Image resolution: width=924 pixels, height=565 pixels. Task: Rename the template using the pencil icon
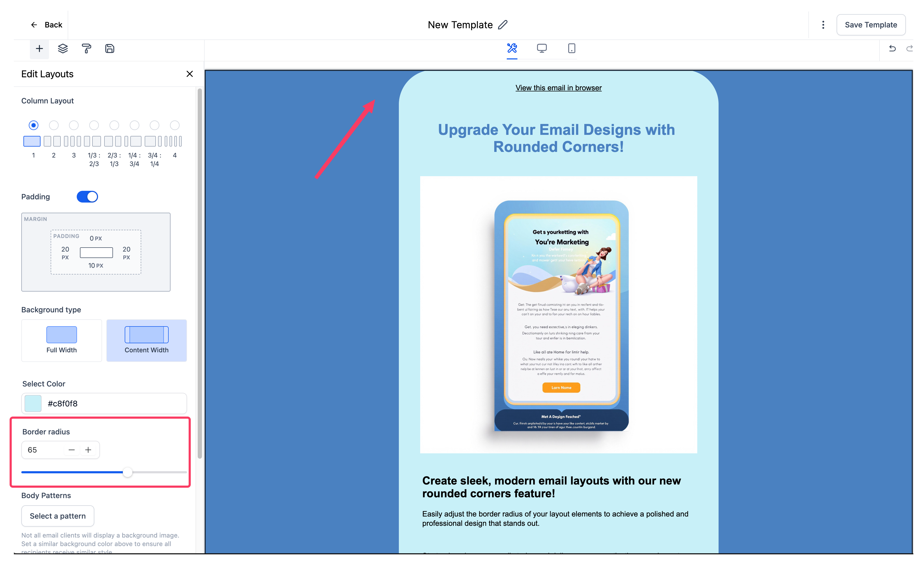point(503,25)
